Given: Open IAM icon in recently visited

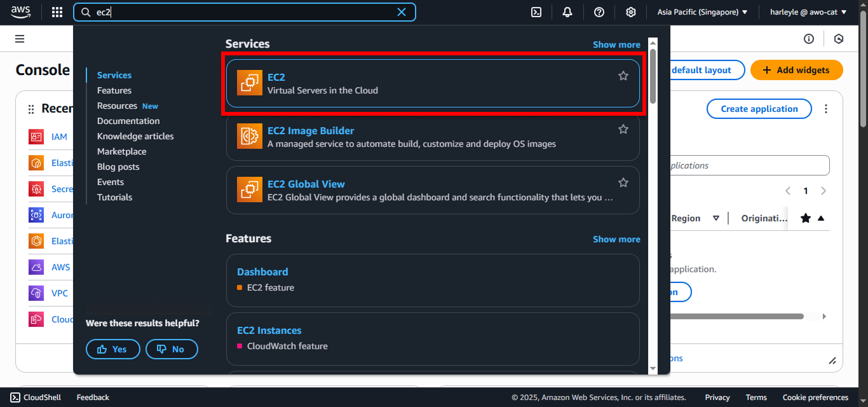Looking at the screenshot, I should tap(36, 137).
